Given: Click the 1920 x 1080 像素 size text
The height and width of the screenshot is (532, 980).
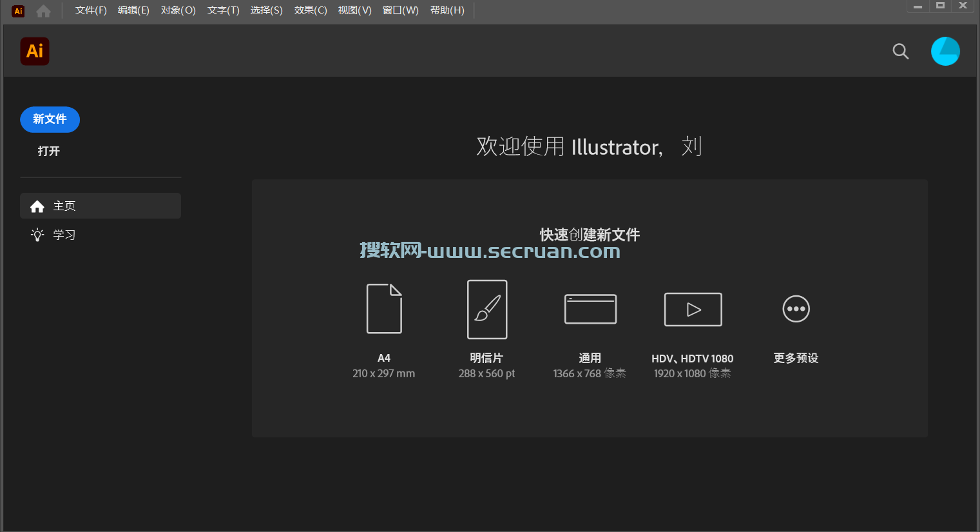Looking at the screenshot, I should (x=693, y=373).
